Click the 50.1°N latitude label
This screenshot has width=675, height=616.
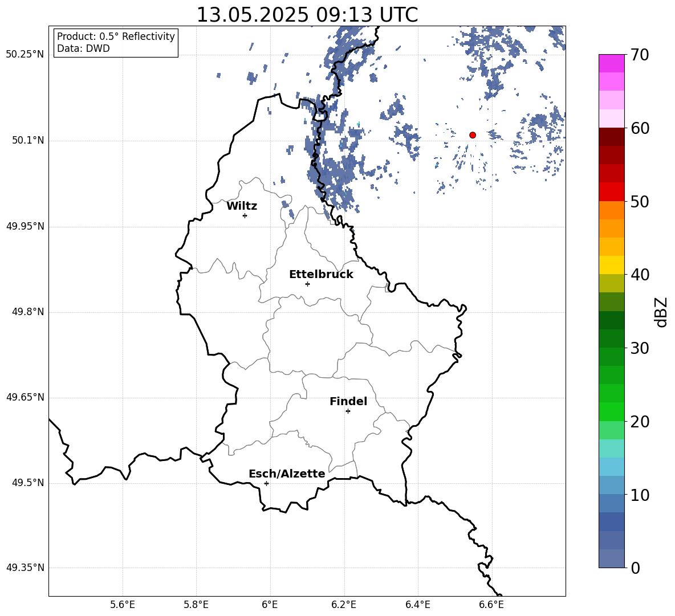point(27,141)
